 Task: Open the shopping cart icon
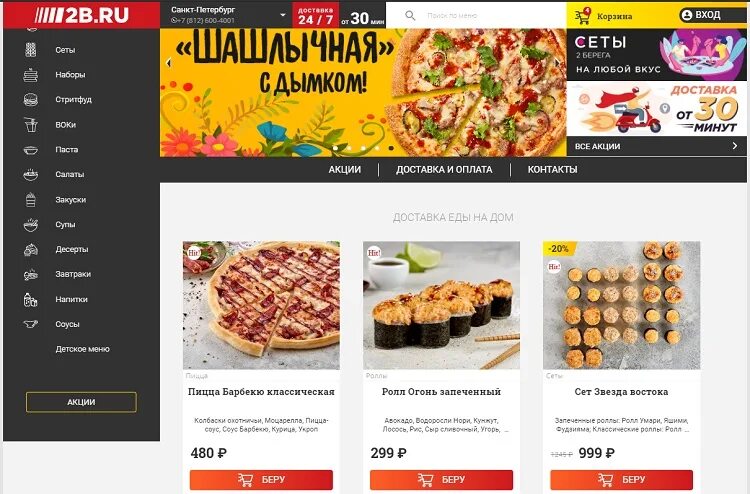[x=583, y=16]
